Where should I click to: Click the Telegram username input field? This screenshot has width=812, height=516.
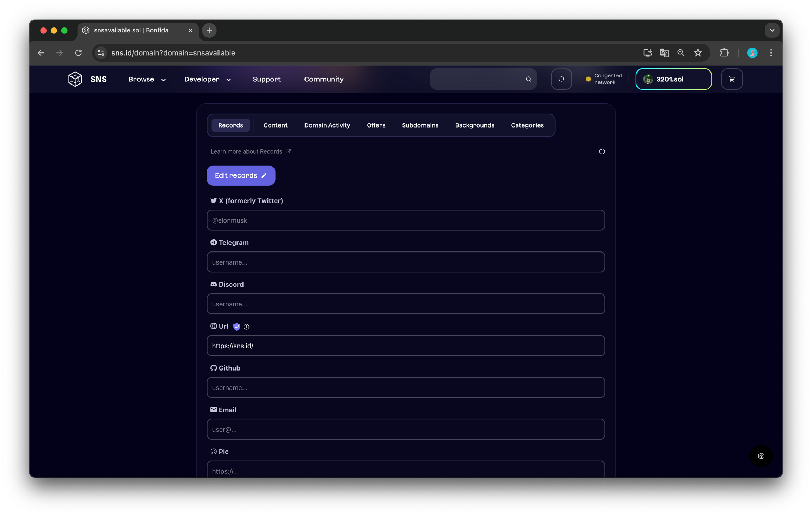406,262
